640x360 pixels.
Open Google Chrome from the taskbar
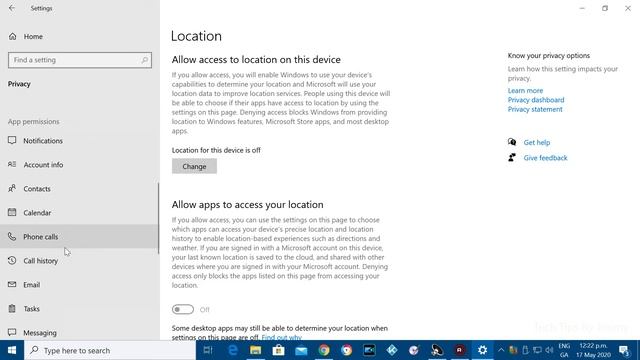[324, 350]
